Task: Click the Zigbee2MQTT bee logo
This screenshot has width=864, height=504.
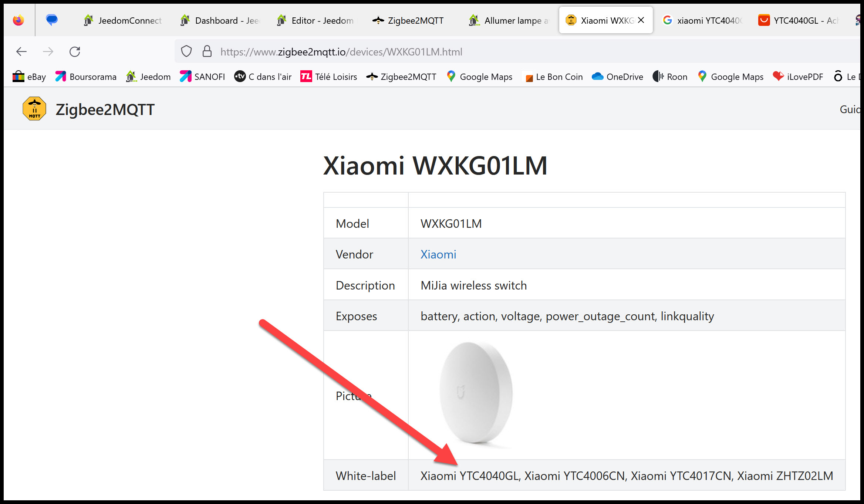Action: pyautogui.click(x=34, y=109)
